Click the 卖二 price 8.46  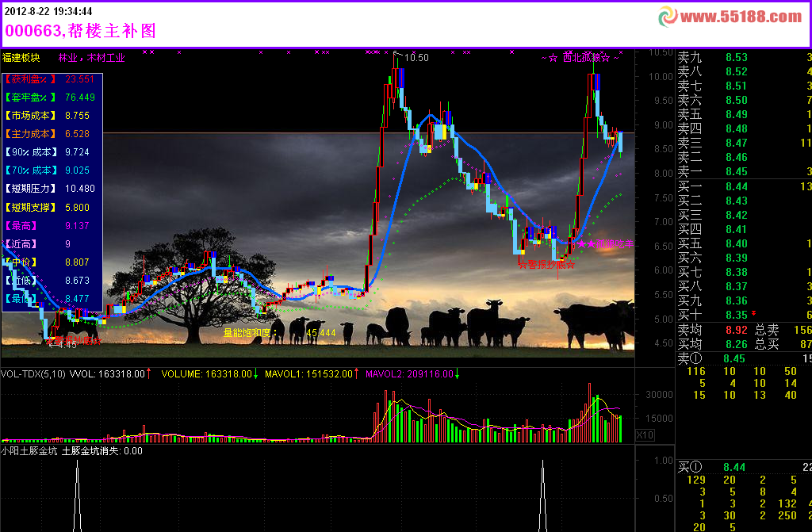(737, 157)
